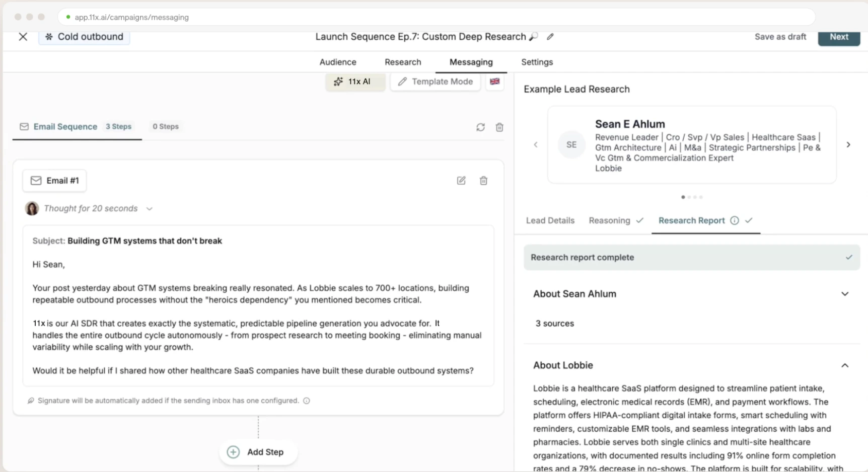Show the next example lead with the right arrow
The width and height of the screenshot is (868, 472).
click(848, 145)
